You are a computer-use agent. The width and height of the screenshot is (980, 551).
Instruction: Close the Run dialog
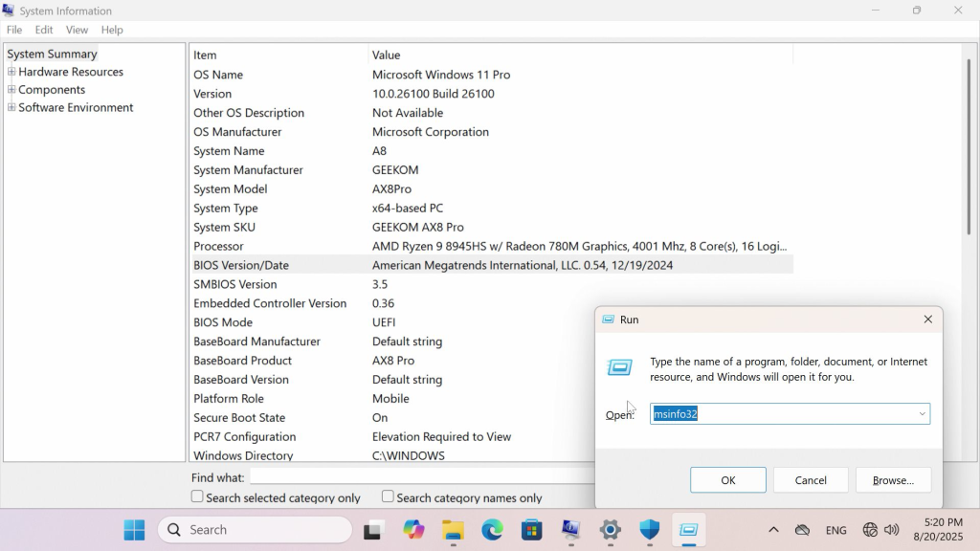point(927,320)
